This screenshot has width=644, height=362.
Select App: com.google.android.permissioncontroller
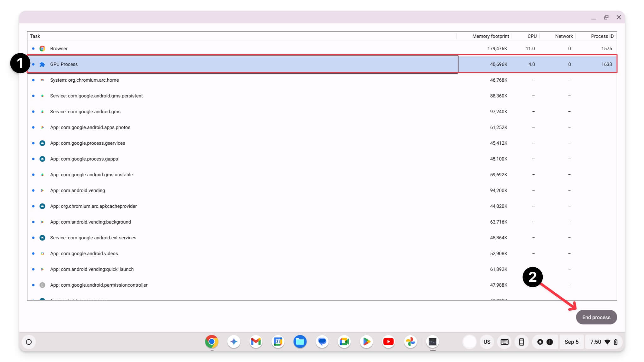click(322, 285)
